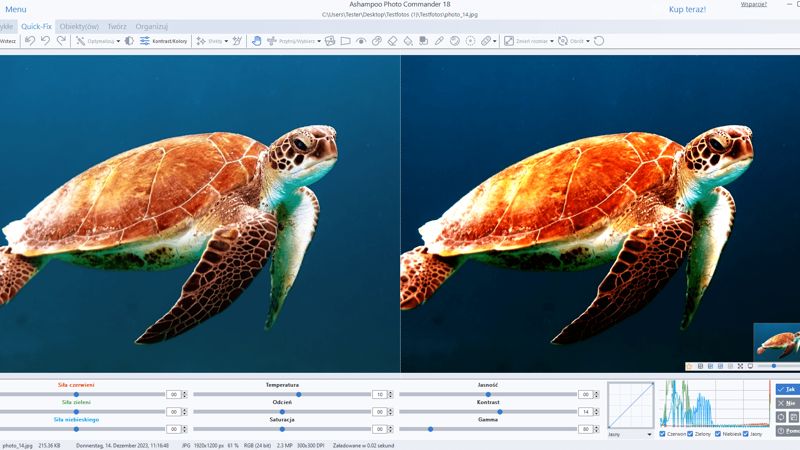This screenshot has width=800, height=450.
Task: Toggle the Niebiesk histogram checkbox
Action: [x=718, y=434]
